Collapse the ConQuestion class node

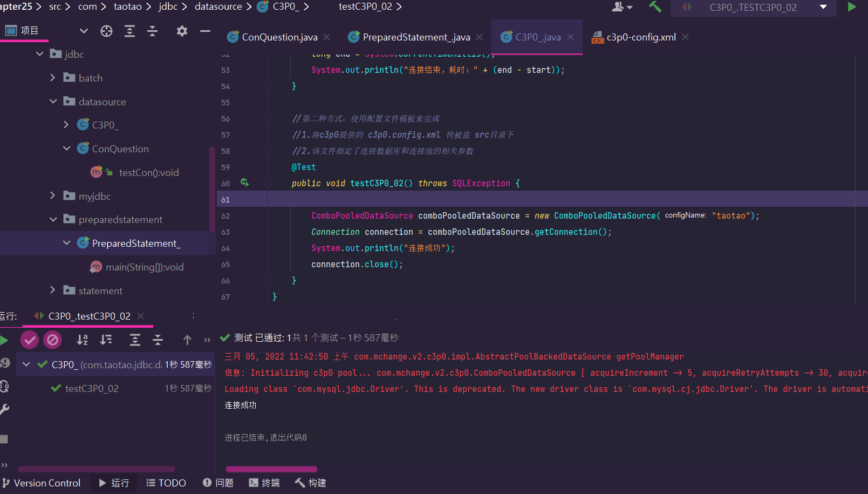(x=66, y=148)
